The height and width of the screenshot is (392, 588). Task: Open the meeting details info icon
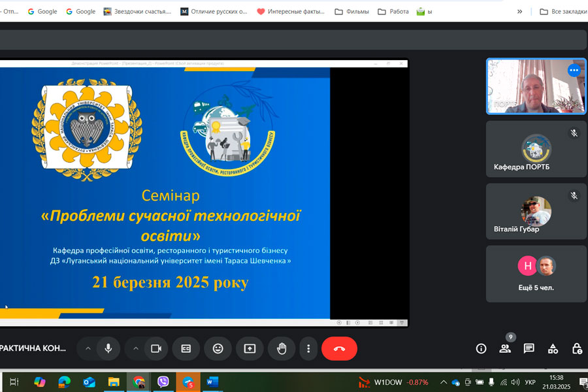coord(481,349)
